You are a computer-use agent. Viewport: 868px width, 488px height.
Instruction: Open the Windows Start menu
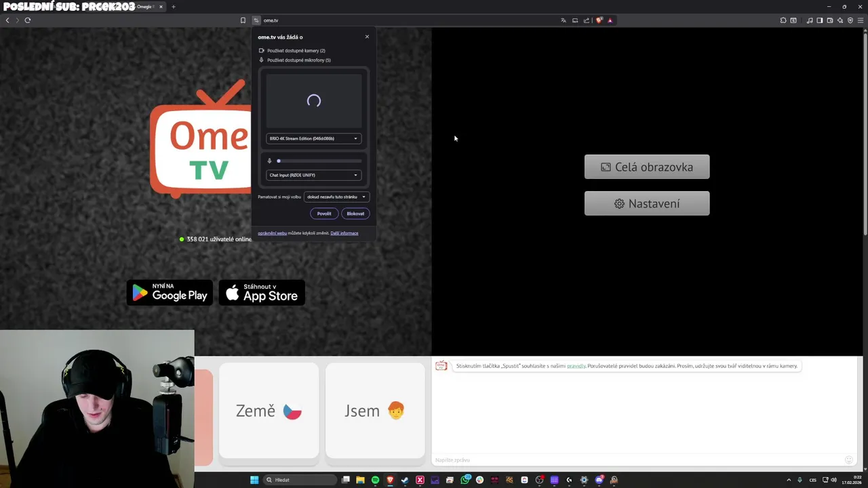pyautogui.click(x=254, y=480)
